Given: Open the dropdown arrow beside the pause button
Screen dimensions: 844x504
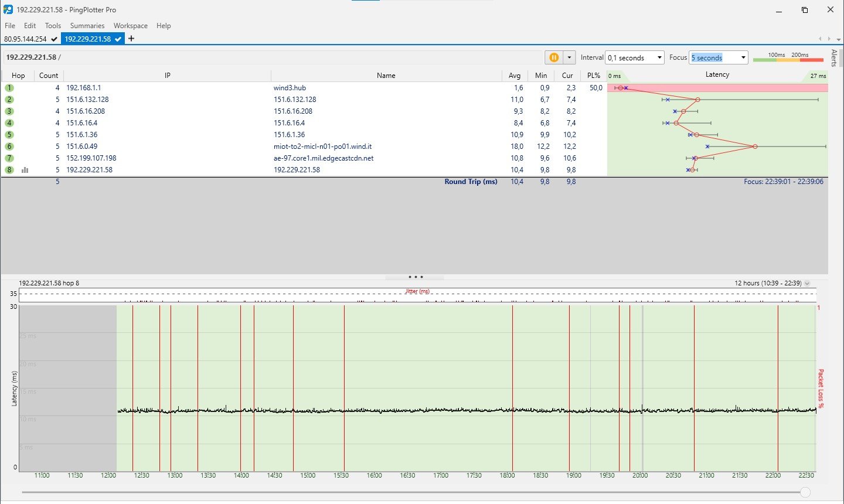Looking at the screenshot, I should pyautogui.click(x=569, y=57).
